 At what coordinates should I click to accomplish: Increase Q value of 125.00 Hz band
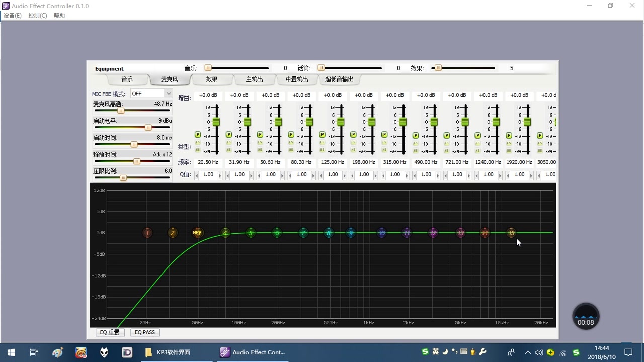click(x=345, y=175)
